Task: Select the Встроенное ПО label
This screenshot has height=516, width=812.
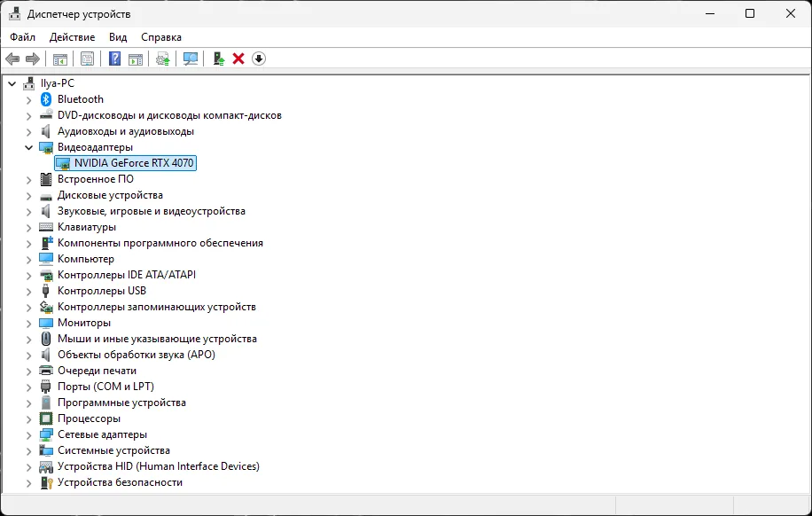Action: pos(95,179)
